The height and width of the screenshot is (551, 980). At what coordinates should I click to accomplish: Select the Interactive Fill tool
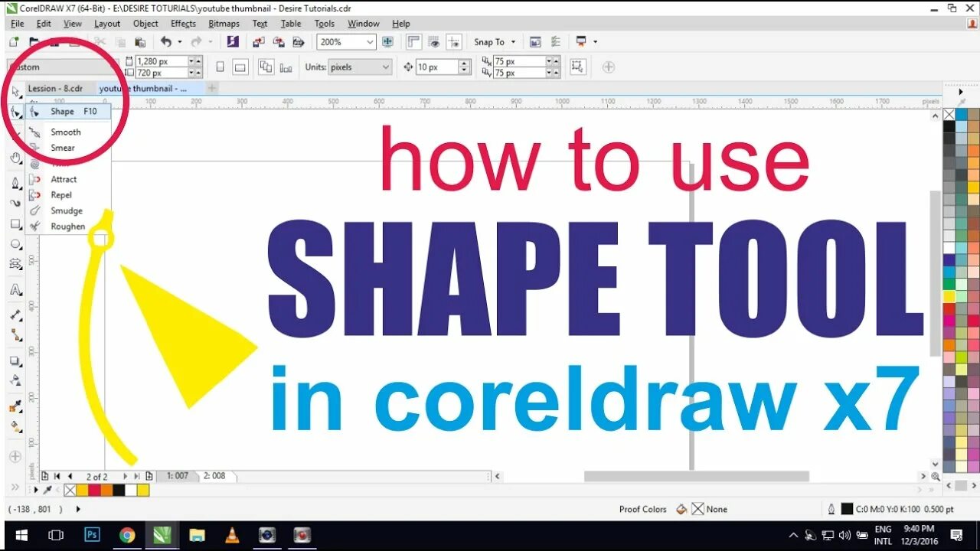tap(15, 427)
